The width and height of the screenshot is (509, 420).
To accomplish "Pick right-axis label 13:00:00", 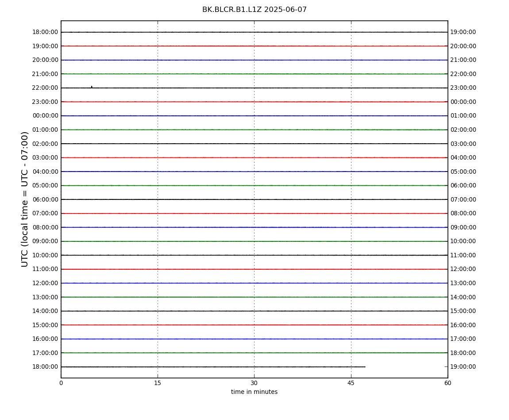I will [x=463, y=283].
